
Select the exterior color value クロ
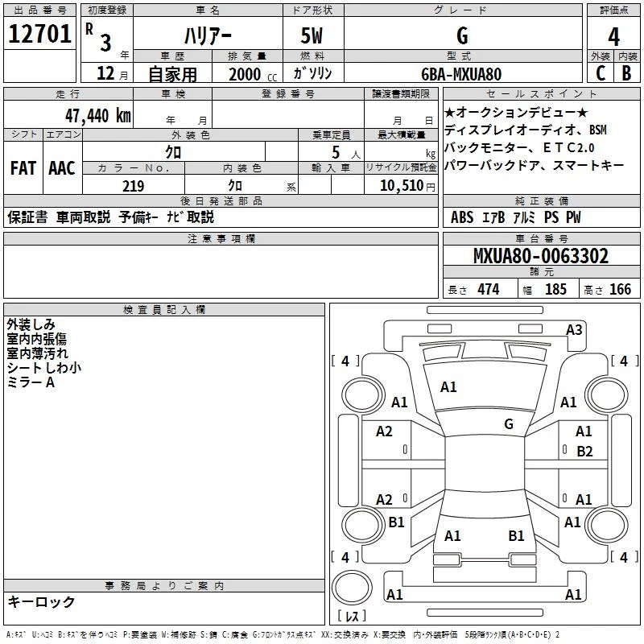point(173,152)
